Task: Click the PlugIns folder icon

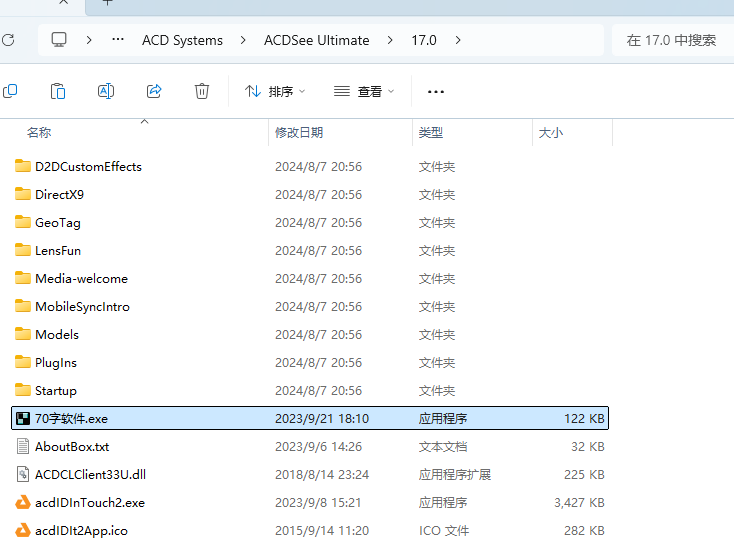Action: pos(22,362)
